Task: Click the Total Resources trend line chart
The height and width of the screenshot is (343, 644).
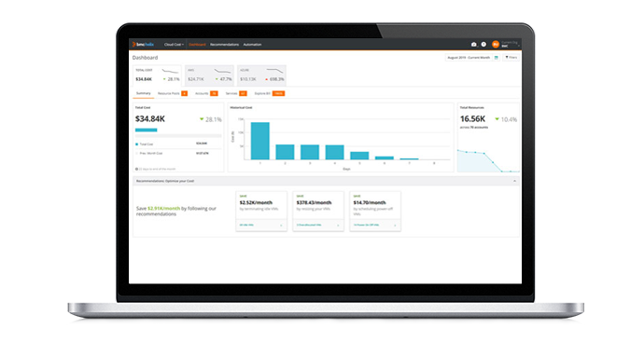Action: coord(488,161)
